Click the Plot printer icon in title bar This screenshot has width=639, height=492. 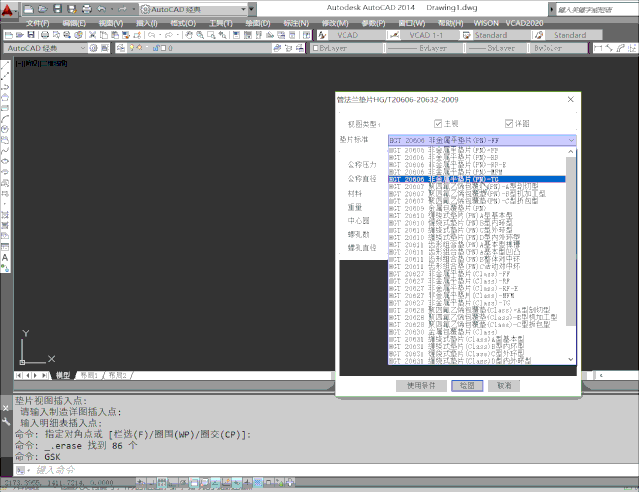pyautogui.click(x=87, y=9)
